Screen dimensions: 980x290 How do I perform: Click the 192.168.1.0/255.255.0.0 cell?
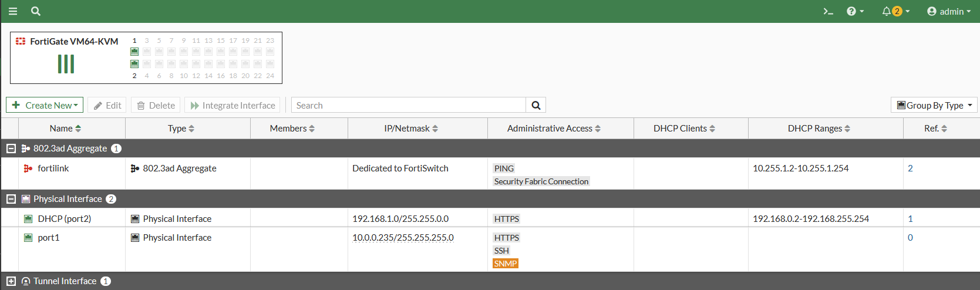point(400,219)
